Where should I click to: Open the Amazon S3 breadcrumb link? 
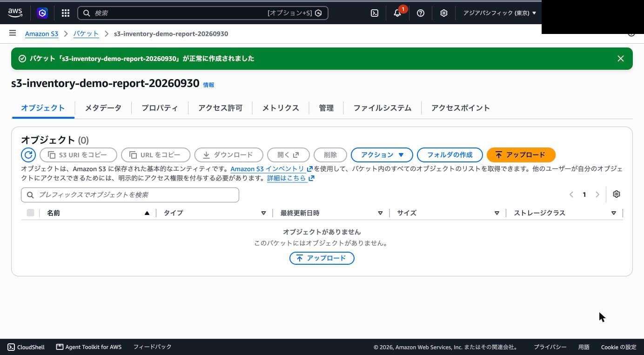click(x=42, y=33)
